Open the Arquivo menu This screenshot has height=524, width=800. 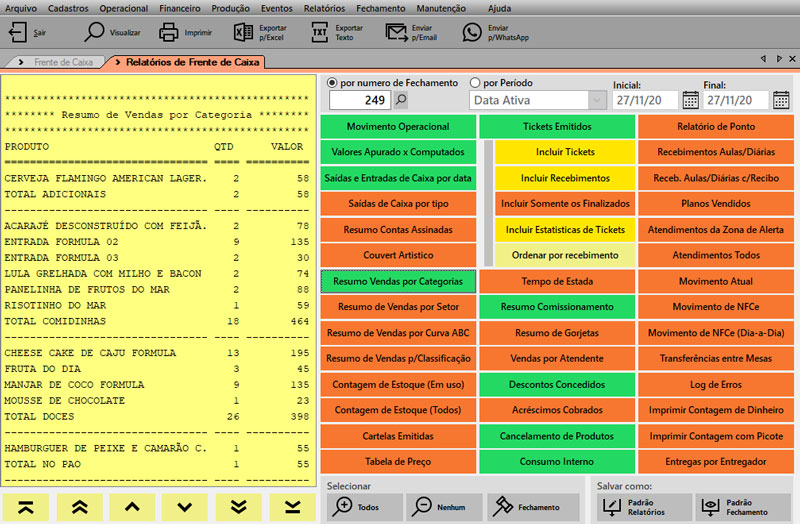pyautogui.click(x=21, y=8)
